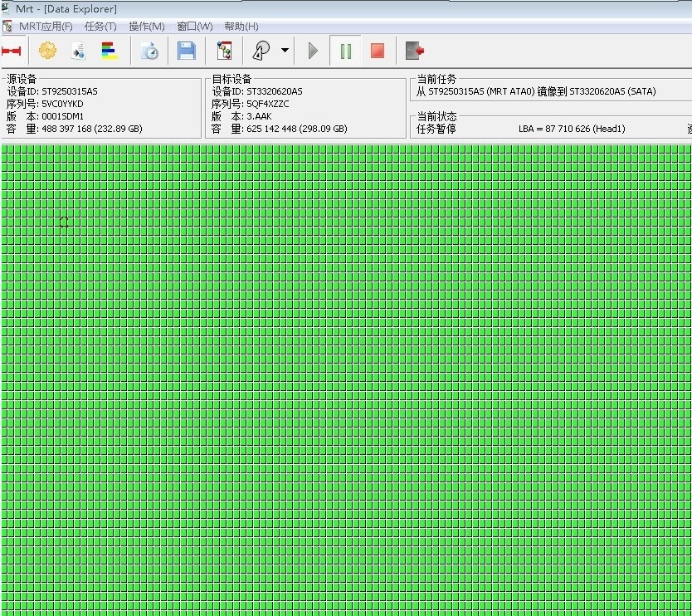Stop the imaging task with red square
692x616 pixels.
[378, 51]
